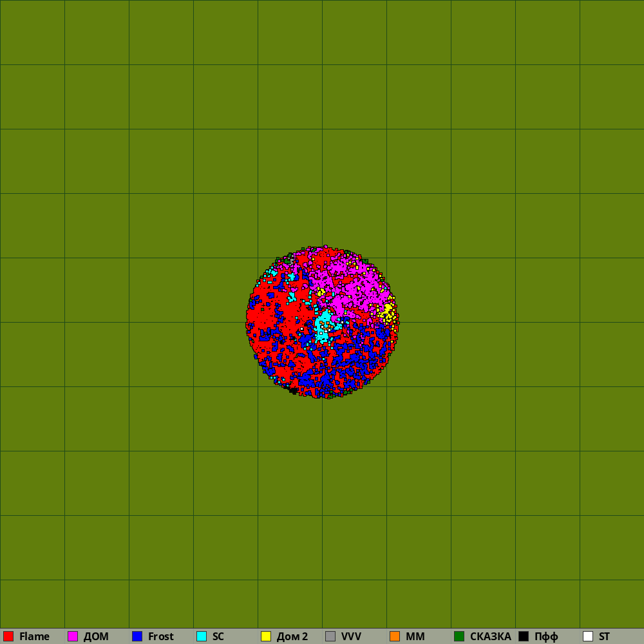Image resolution: width=644 pixels, height=644 pixels.
Task: Select the СКАЗКА legend label
Action: pyautogui.click(x=491, y=636)
